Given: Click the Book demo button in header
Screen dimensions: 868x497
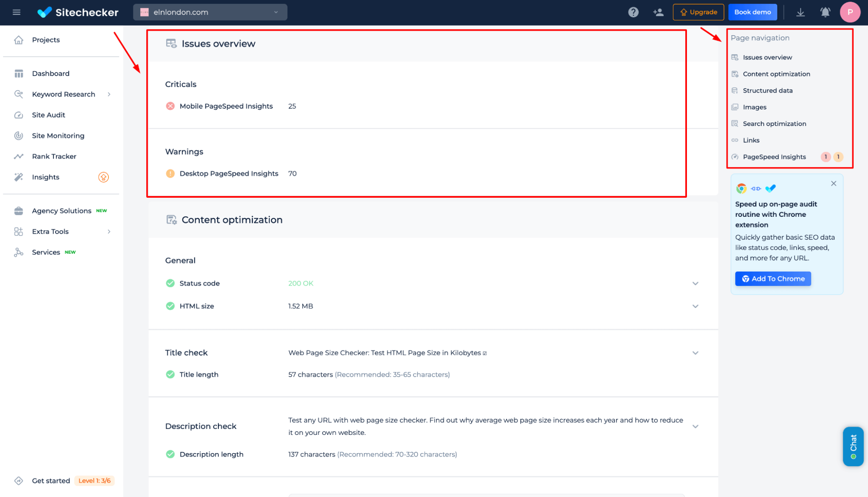Looking at the screenshot, I should pyautogui.click(x=752, y=12).
